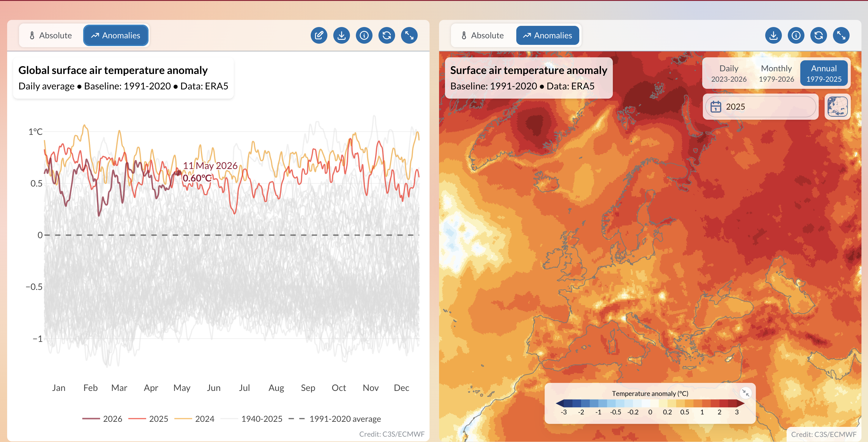Refresh the global temperature chart
Screen dimensions: 868x442
(386, 35)
